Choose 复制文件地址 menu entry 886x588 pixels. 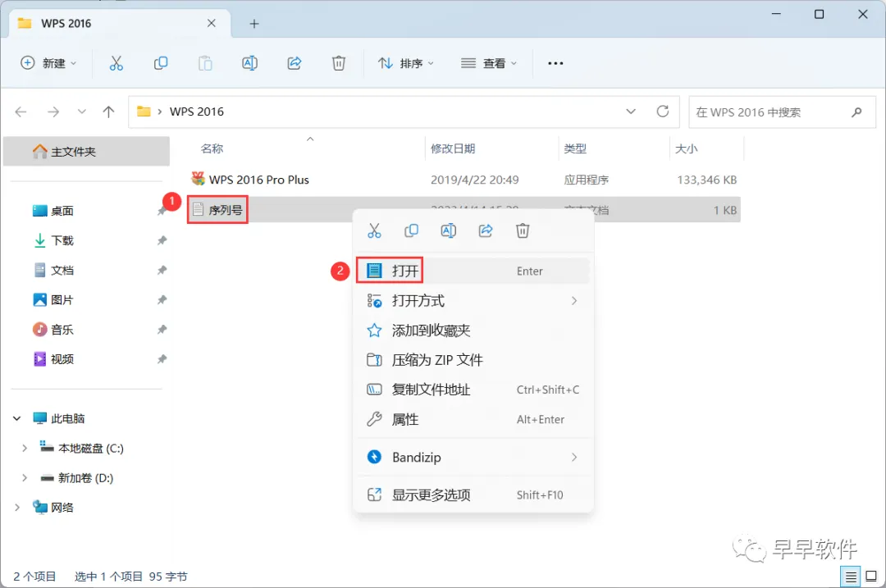(473, 390)
